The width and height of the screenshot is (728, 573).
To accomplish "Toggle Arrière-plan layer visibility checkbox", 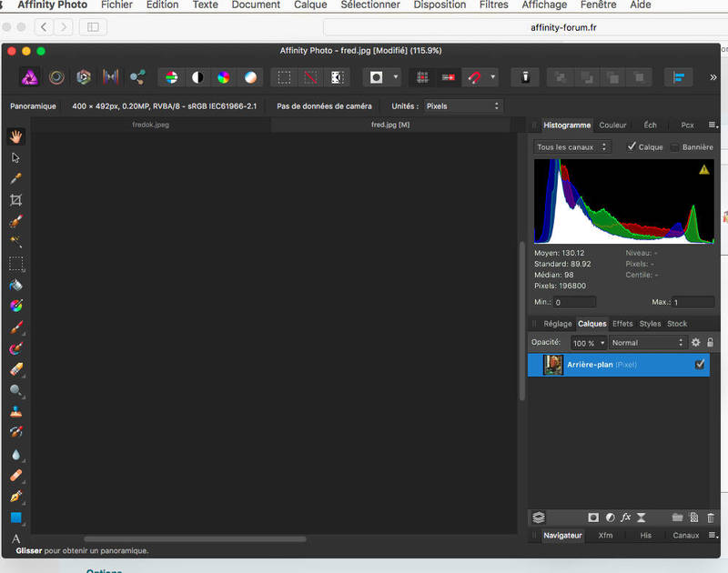I will 700,364.
